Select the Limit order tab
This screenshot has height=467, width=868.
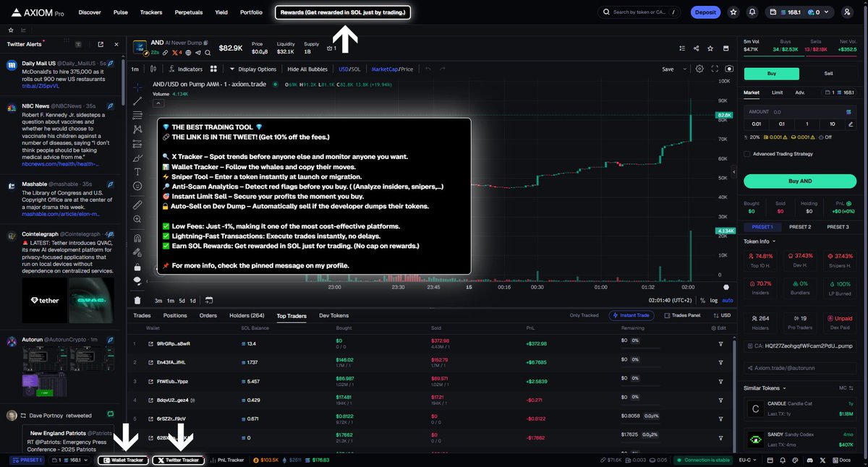[x=777, y=93]
